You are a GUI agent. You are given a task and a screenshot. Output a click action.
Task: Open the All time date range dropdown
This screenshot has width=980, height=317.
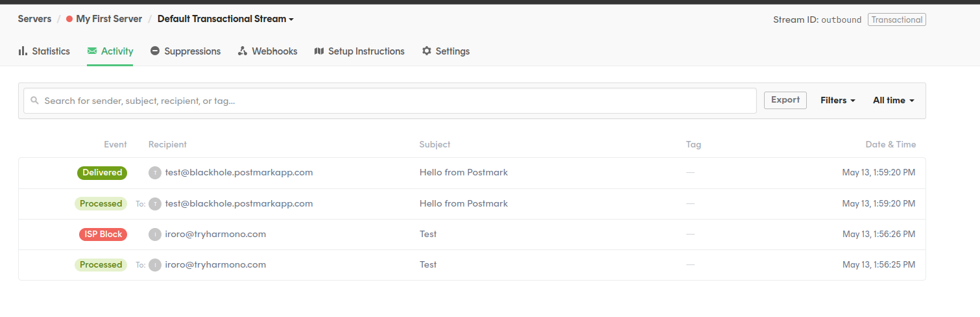click(894, 101)
